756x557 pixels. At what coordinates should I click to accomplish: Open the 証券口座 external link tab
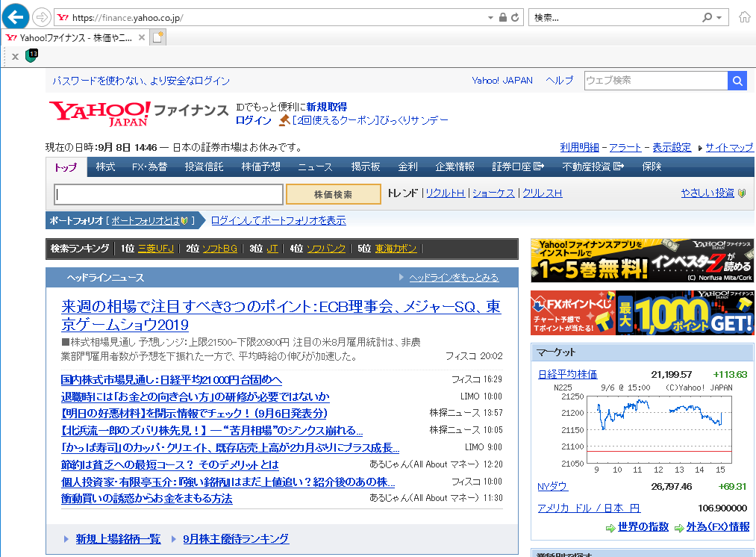pos(518,167)
